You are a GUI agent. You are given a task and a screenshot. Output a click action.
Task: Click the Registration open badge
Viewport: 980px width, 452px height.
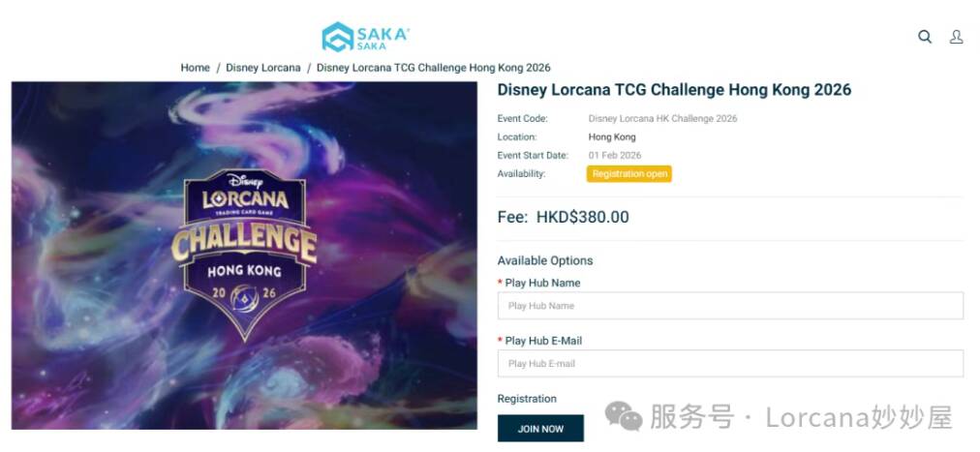[628, 174]
